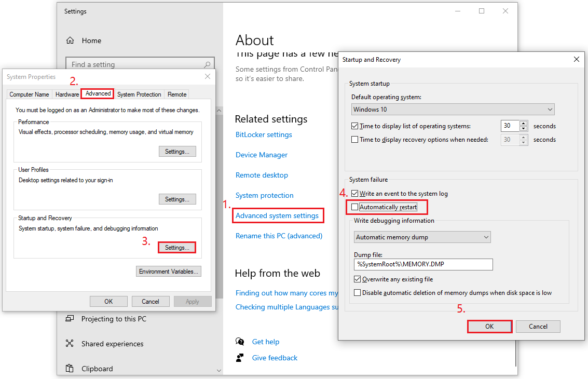Click Home label in Settings sidebar
This screenshot has width=588, height=379.
[x=91, y=40]
